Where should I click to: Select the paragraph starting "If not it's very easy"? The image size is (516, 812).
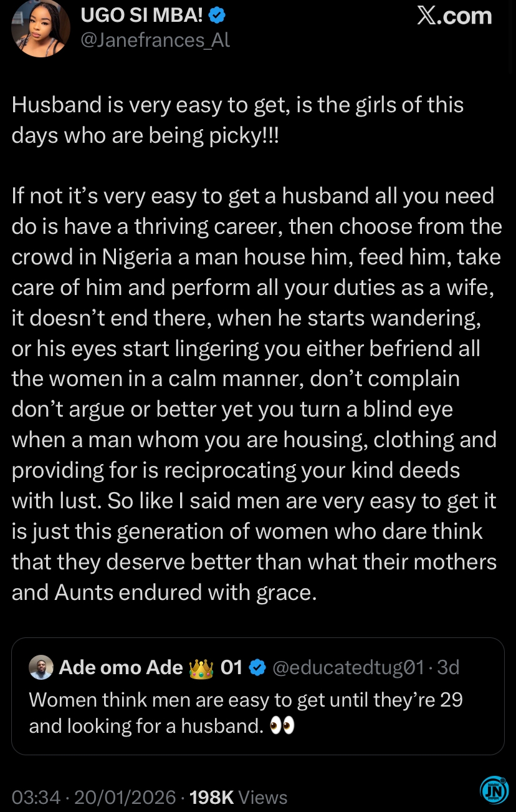(256, 394)
